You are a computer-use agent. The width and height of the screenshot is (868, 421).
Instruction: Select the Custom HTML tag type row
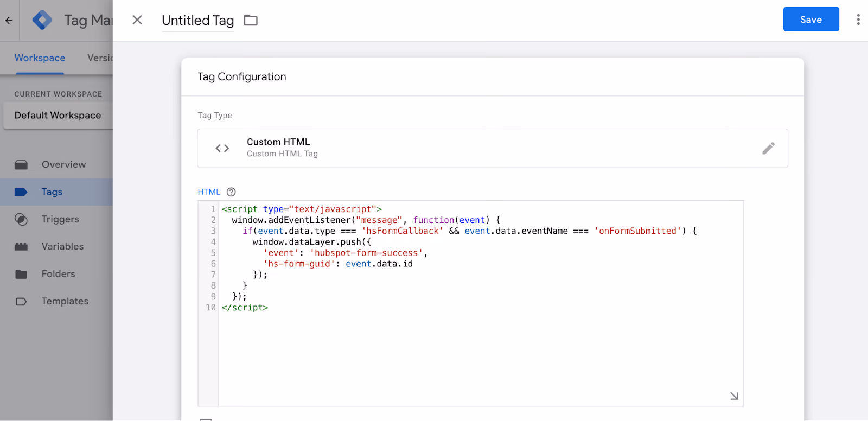tap(493, 148)
